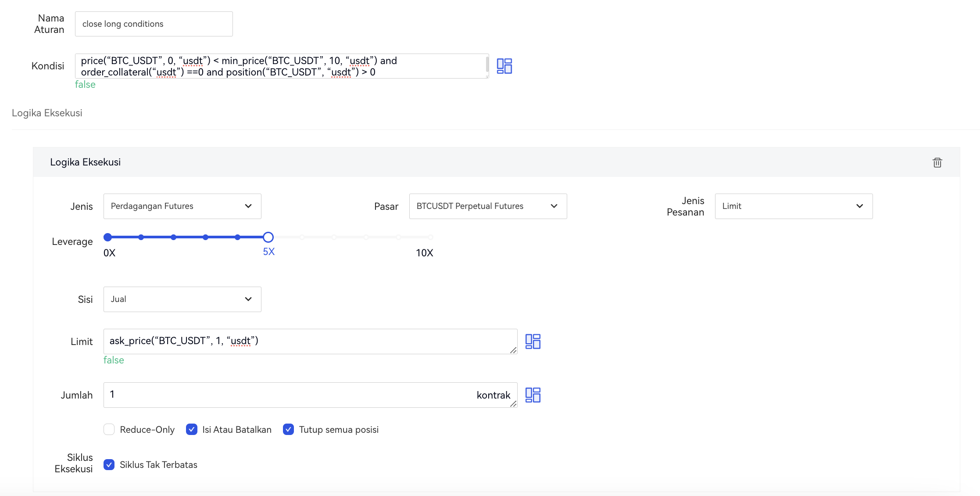Image resolution: width=980 pixels, height=496 pixels.
Task: Uncheck Tutup semua posisi checkbox
Action: point(288,429)
